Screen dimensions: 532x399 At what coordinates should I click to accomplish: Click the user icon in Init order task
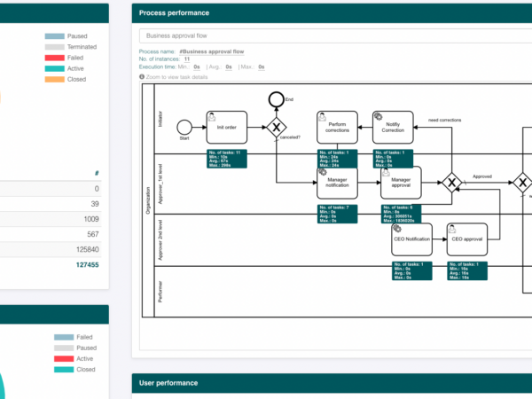pos(212,117)
